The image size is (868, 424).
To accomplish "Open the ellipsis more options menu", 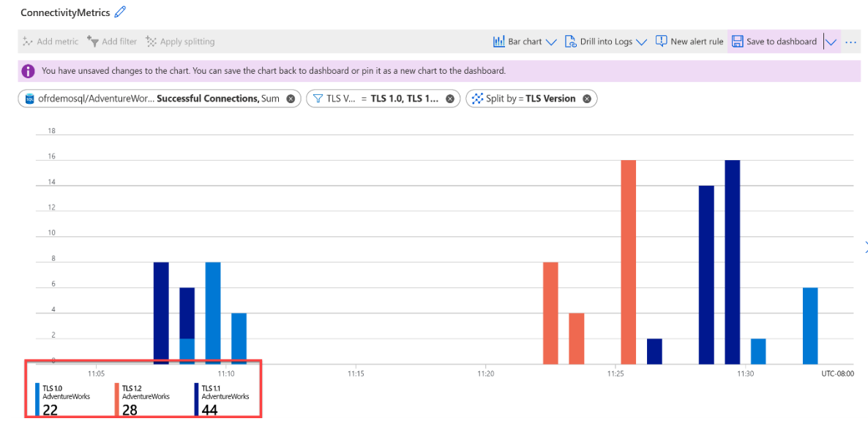I will 850,42.
